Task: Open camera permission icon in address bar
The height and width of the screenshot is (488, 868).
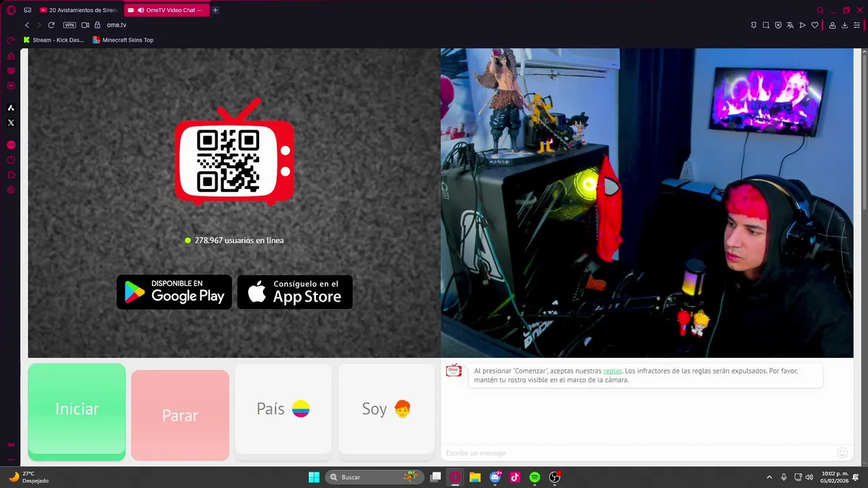Action: click(x=85, y=25)
